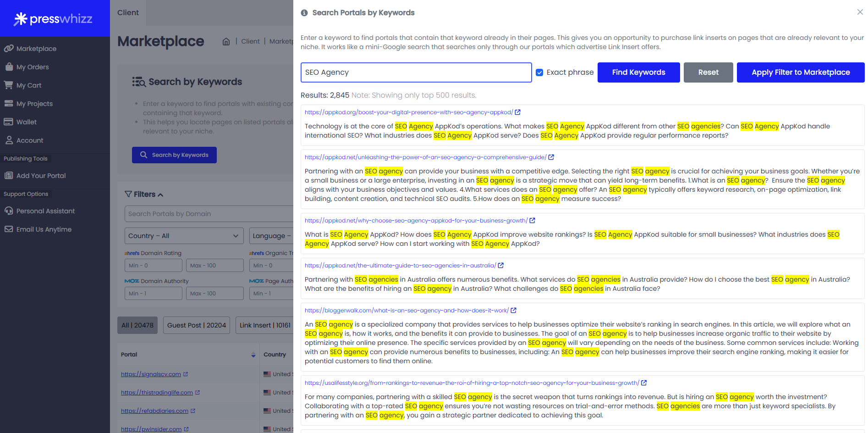This screenshot has height=433, width=868.
Task: Select the All 20478 tab
Action: point(137,325)
